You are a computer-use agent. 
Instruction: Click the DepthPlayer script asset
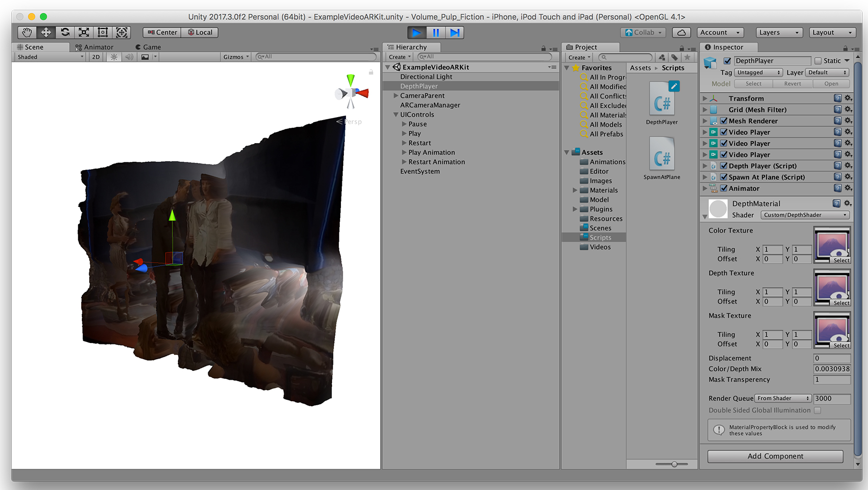662,103
